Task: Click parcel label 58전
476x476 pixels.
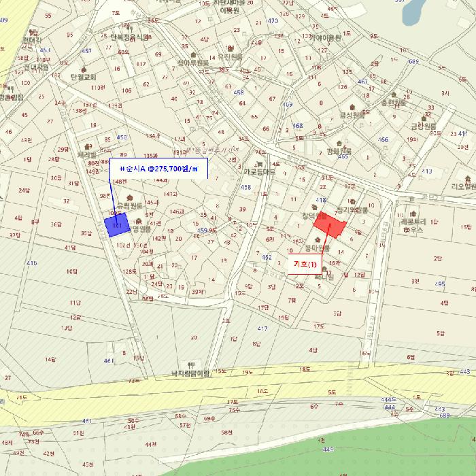Action: click(226, 432)
